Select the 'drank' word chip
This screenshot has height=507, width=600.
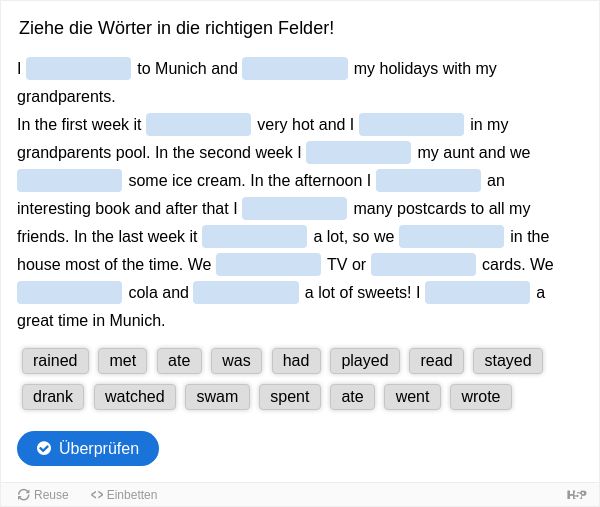click(53, 397)
